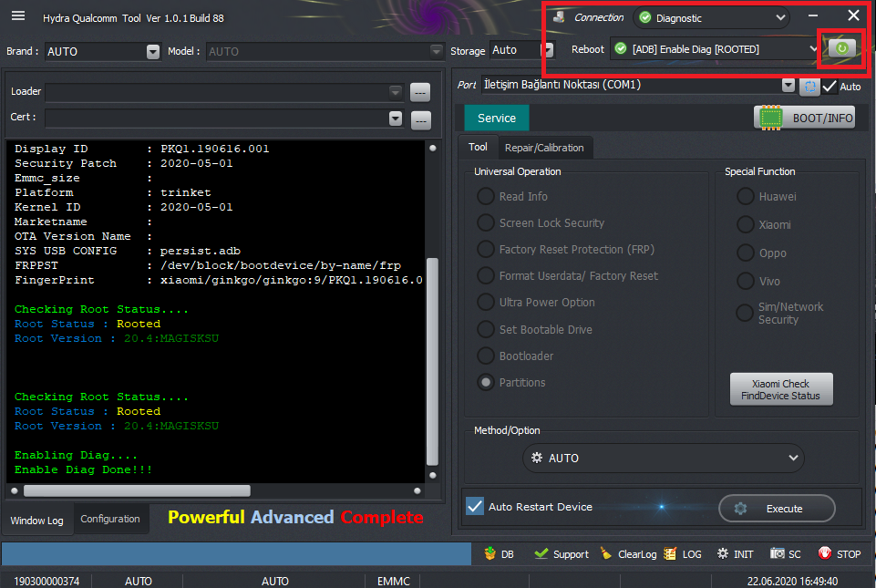Toggle the Auto port checkbox
Screen dimensions: 876x588
(x=830, y=86)
